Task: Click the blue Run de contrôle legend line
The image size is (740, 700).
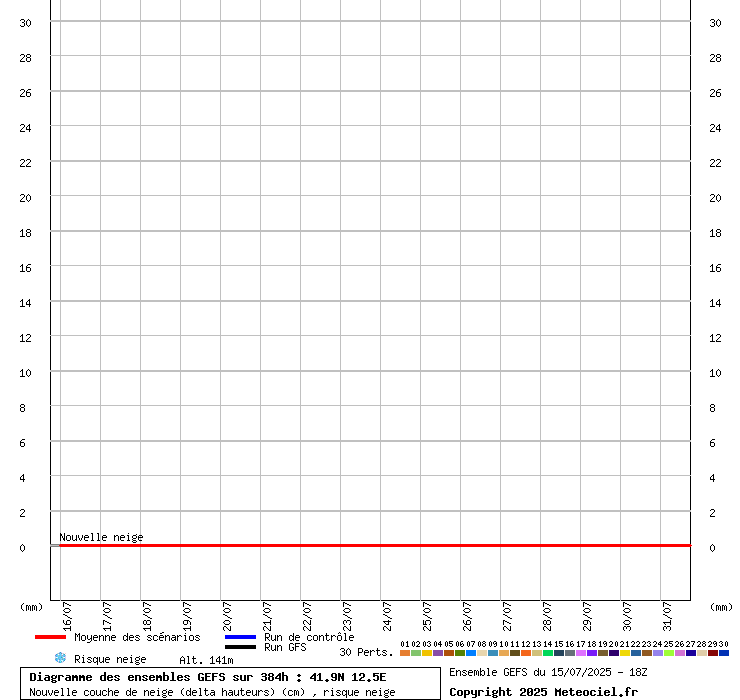Action: pyautogui.click(x=241, y=637)
